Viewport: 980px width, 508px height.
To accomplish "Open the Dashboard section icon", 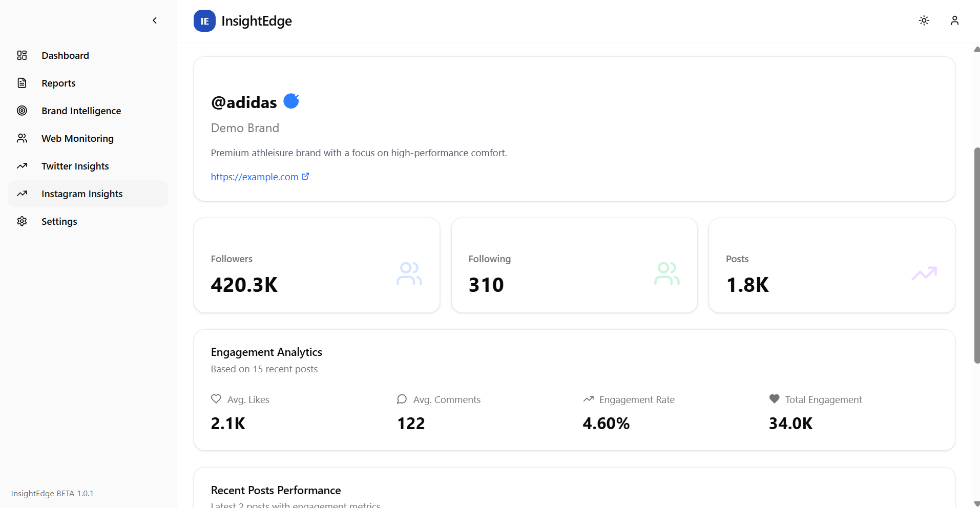I will [x=22, y=55].
